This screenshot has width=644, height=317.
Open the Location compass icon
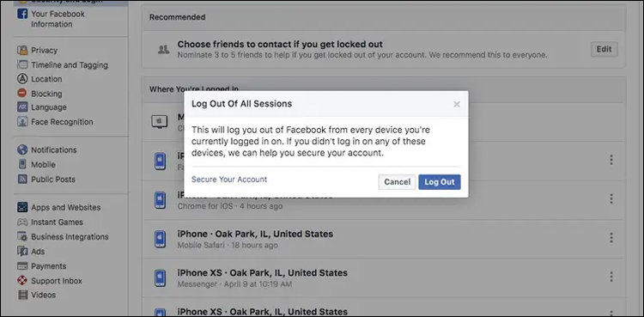pos(22,79)
